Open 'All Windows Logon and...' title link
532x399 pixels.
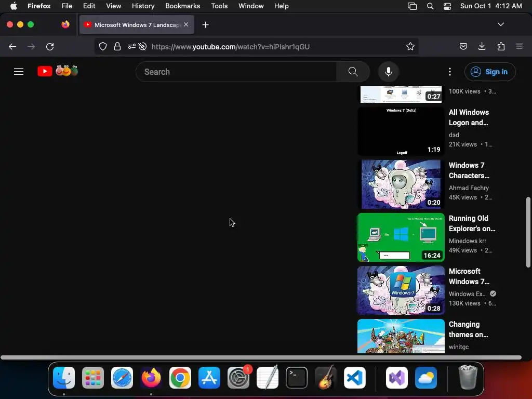click(x=469, y=117)
